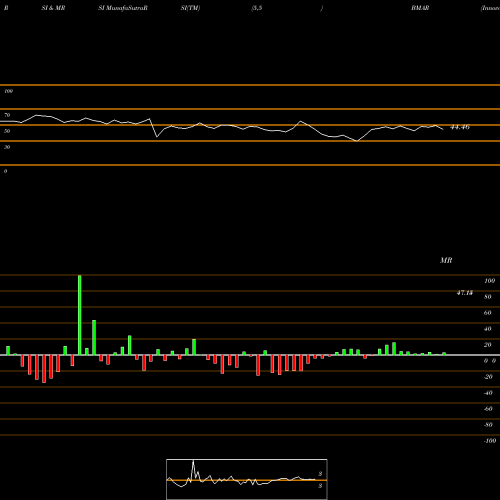Click the '100' label on MR axis
Screen dimensions: 500x500
coord(490,281)
